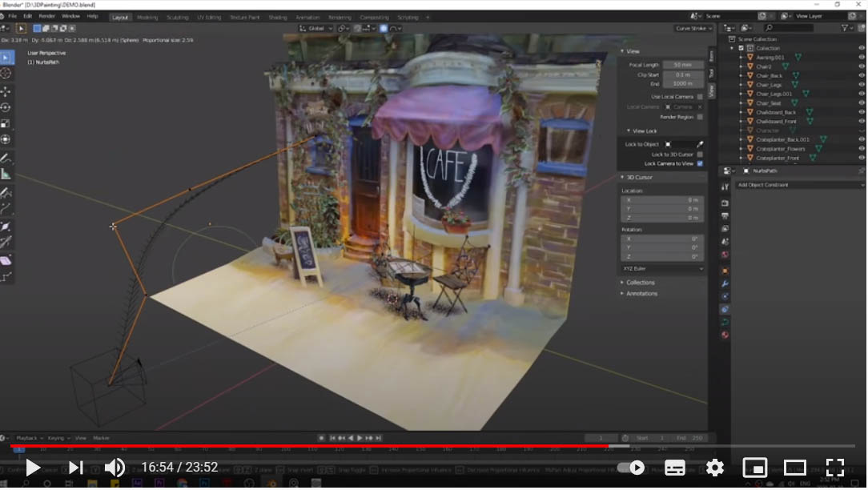
Task: Toggle Render Region checkbox
Action: pyautogui.click(x=700, y=118)
